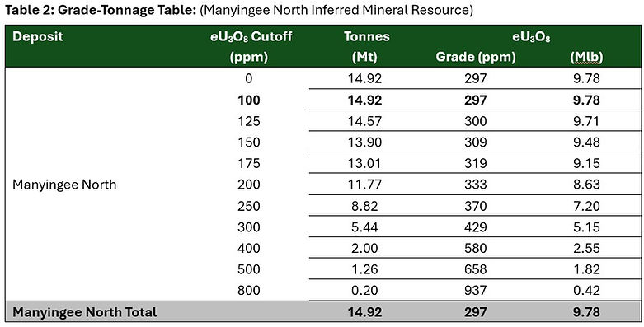Select grade value '937'
Screen dimensions: 644x327
pyautogui.click(x=476, y=291)
